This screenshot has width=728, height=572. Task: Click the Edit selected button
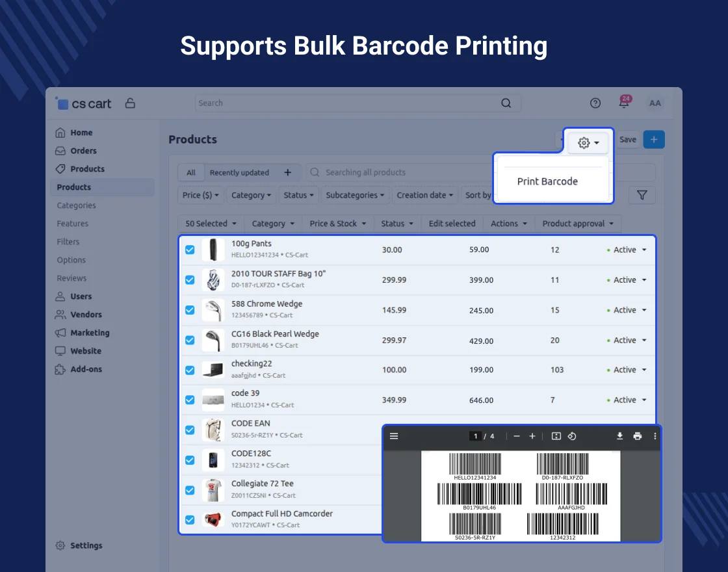pos(452,224)
